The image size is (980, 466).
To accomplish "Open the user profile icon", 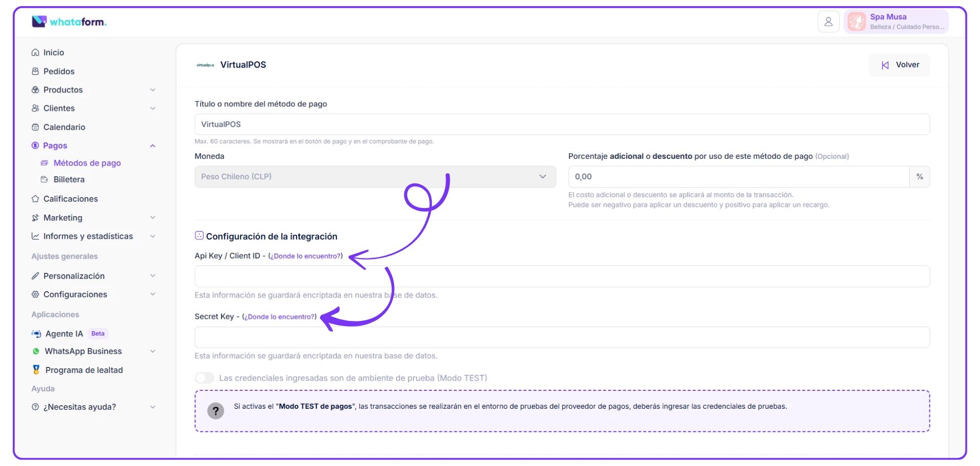I will 828,21.
